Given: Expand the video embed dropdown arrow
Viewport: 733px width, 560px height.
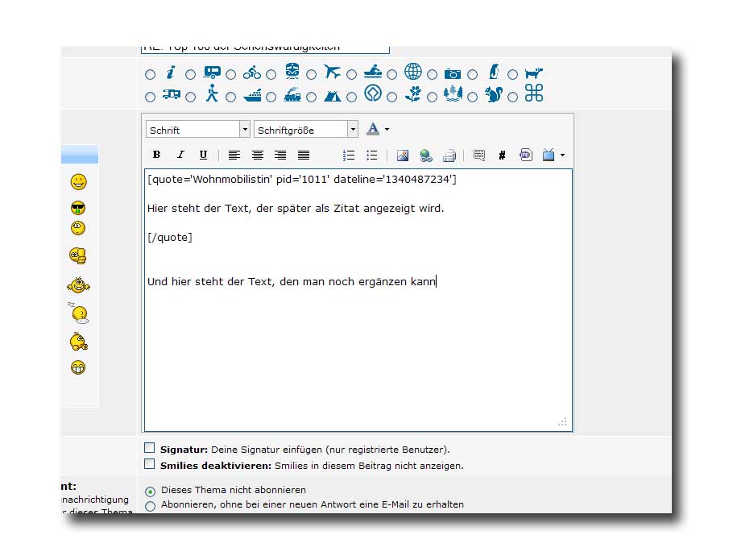Looking at the screenshot, I should coord(562,156).
